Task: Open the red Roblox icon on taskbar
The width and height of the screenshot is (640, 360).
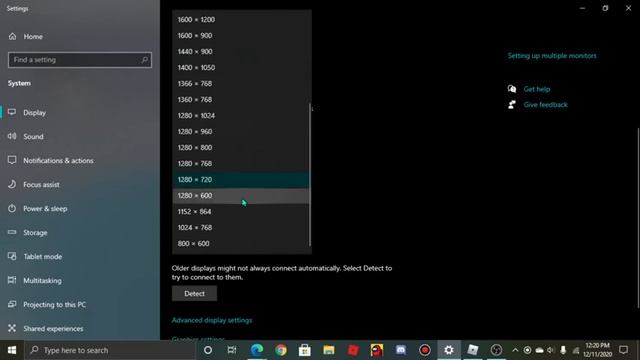Action: point(353,350)
